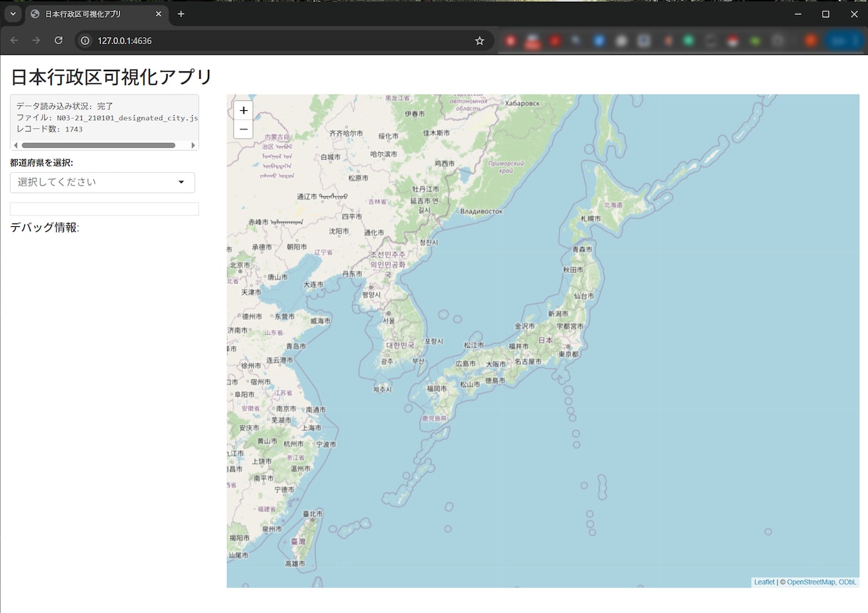
Task: Click right arrow of status box scrollbar
Action: tap(194, 145)
